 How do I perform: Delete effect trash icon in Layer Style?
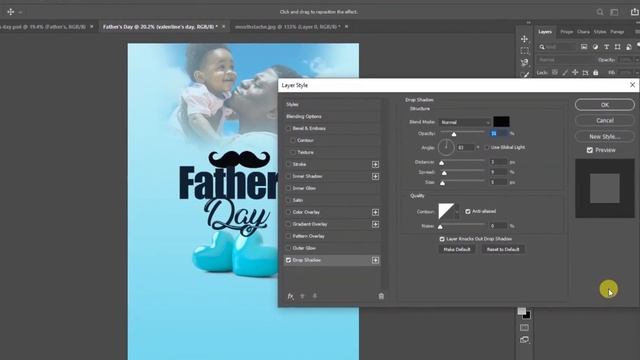381,296
